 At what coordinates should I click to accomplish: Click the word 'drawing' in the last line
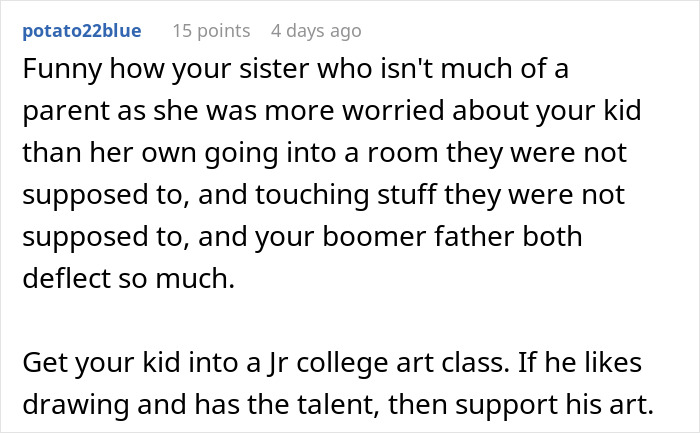(75, 405)
